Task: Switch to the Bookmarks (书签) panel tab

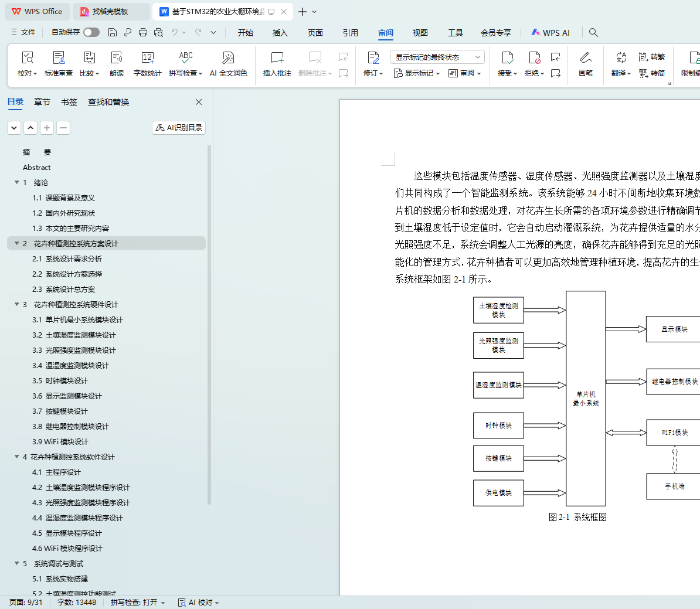Action: pos(69,102)
